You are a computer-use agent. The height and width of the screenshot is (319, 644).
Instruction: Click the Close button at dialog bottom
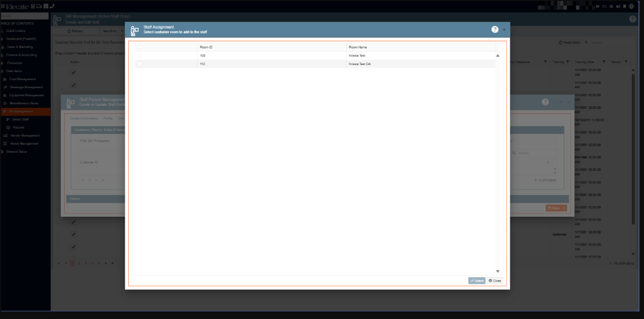(495, 281)
